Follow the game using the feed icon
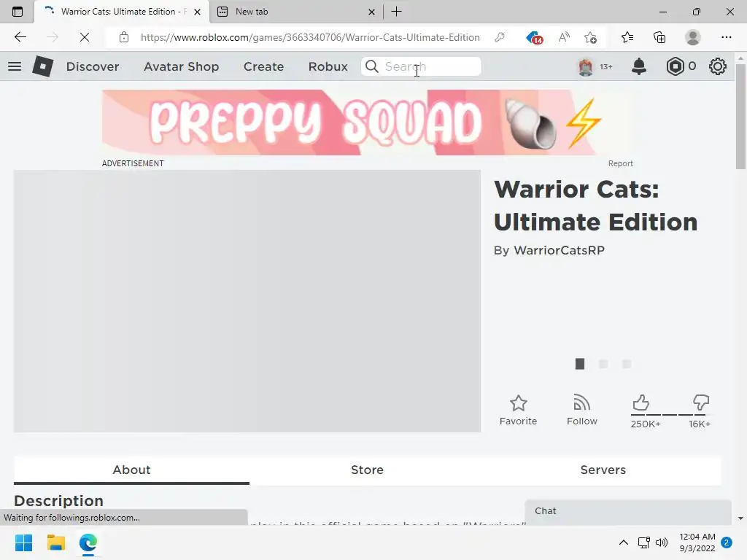Screen dimensions: 747x560 coord(581,402)
